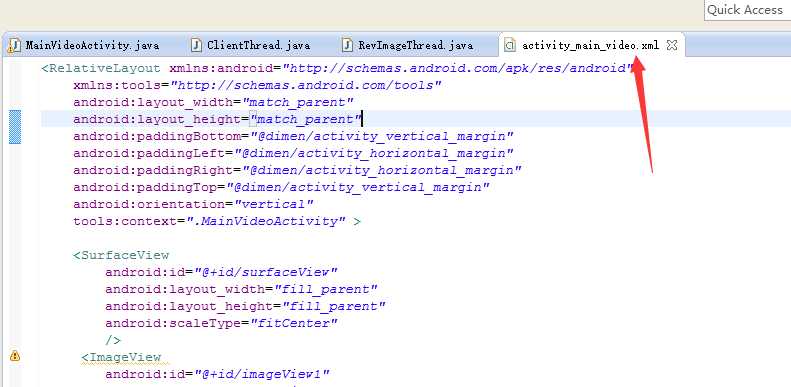Click the XML file icon on activity_main_video.xml tab
The height and width of the screenshot is (387, 791).
[x=510, y=45]
